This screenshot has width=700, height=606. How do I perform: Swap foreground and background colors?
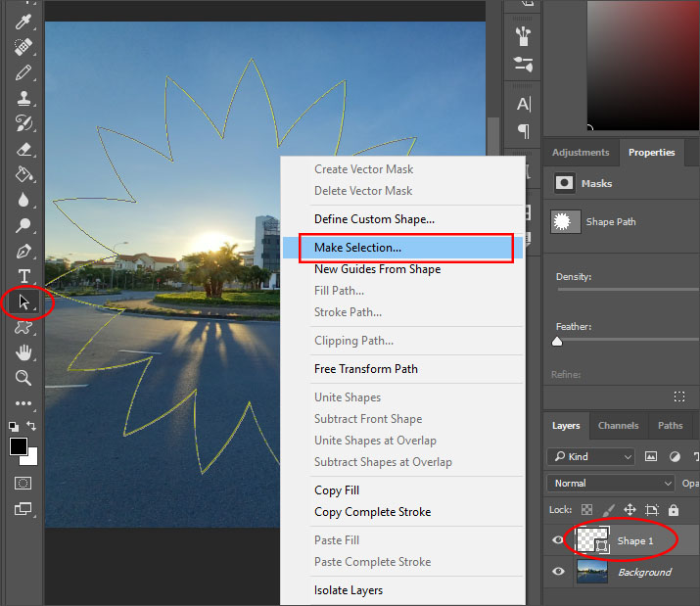[31, 426]
